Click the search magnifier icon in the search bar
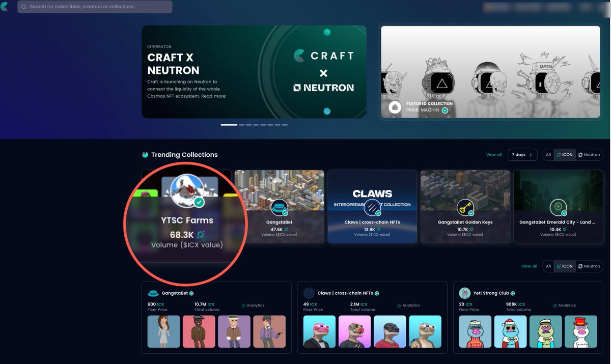 23,7
